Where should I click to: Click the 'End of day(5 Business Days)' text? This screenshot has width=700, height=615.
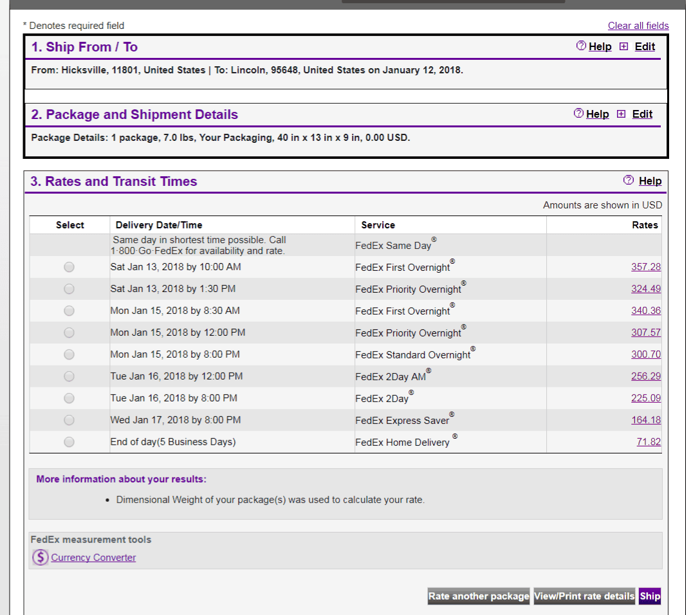(173, 442)
